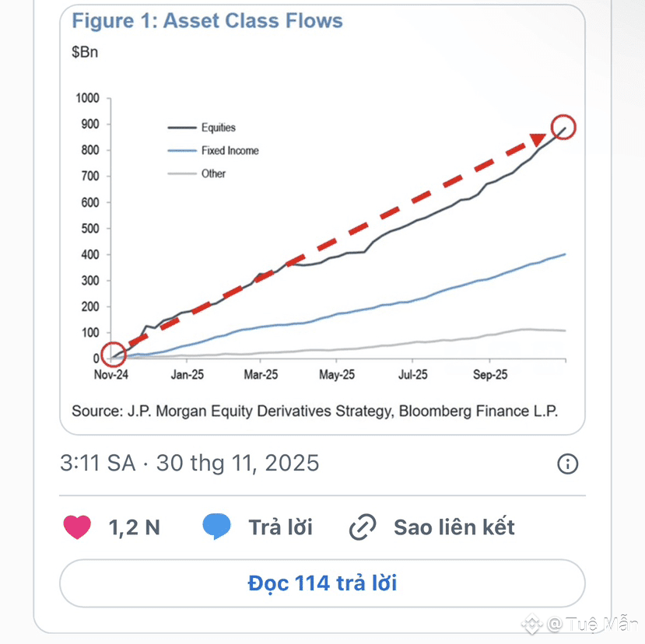Select the Fixed Income blue legend swatch
645x644 pixels.
[182, 151]
